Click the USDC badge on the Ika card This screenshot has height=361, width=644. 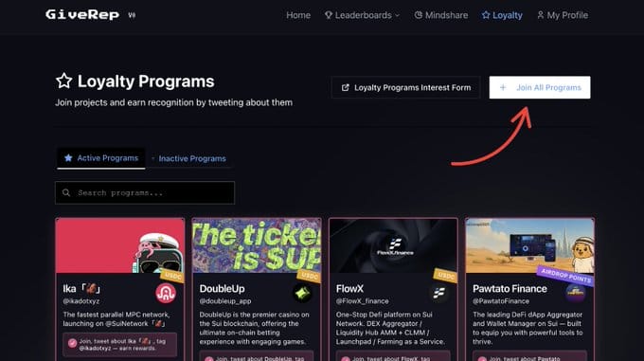pyautogui.click(x=172, y=276)
